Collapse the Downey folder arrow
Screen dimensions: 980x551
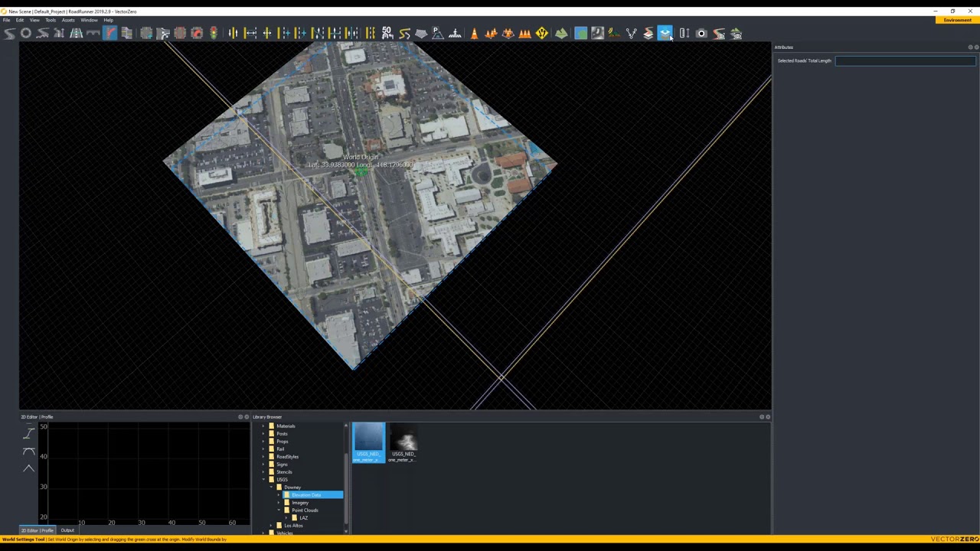point(271,487)
